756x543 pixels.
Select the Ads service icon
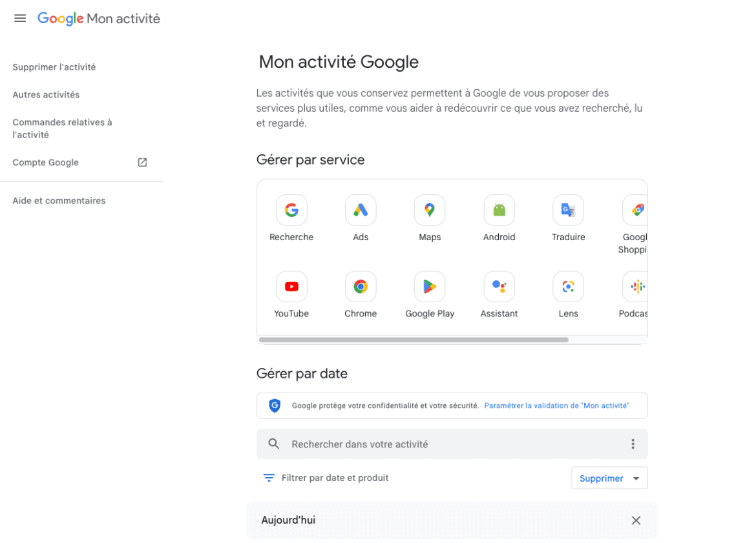coord(361,210)
